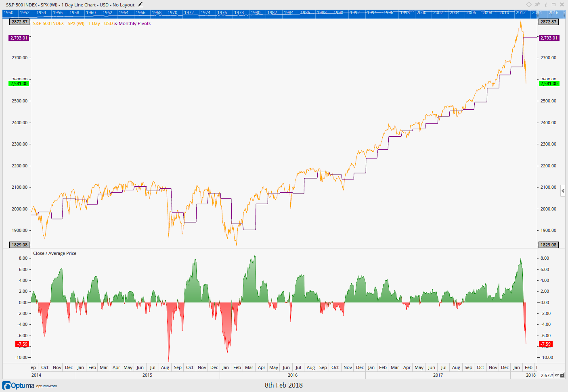Click the Aug label under the 2015 section

165,367
